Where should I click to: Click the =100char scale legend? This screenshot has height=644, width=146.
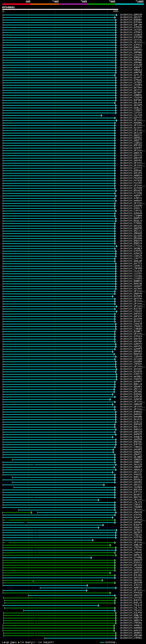pyautogui.click(x=108, y=642)
